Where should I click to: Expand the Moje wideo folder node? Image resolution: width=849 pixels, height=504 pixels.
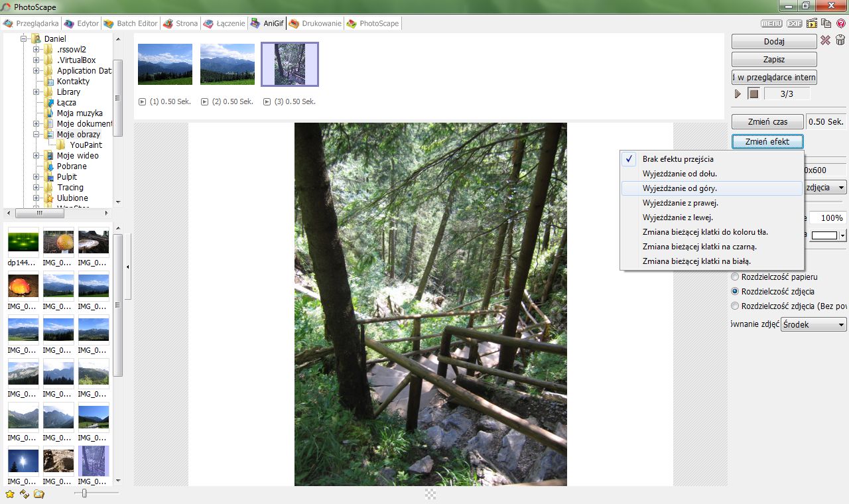(x=36, y=156)
